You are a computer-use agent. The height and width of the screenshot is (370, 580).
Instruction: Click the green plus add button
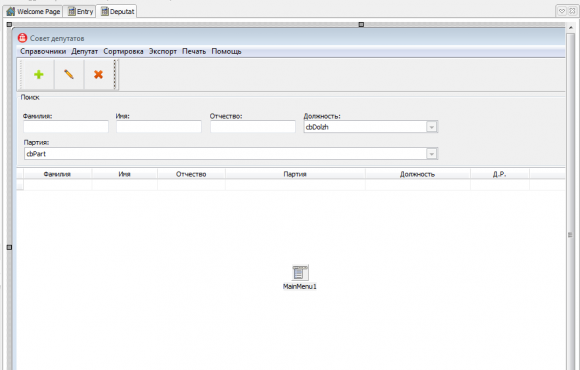coord(38,75)
